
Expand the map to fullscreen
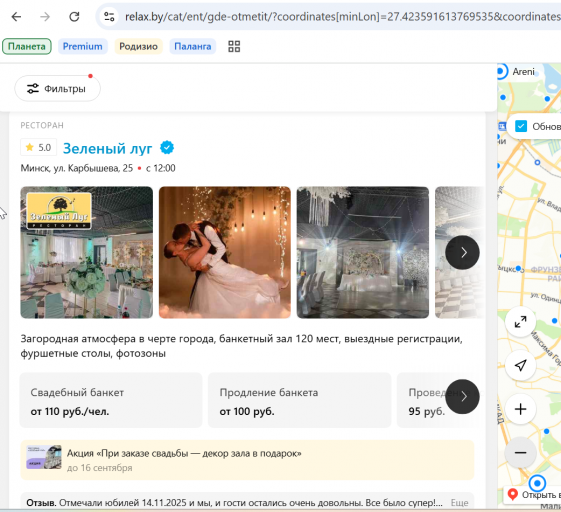tap(521, 322)
